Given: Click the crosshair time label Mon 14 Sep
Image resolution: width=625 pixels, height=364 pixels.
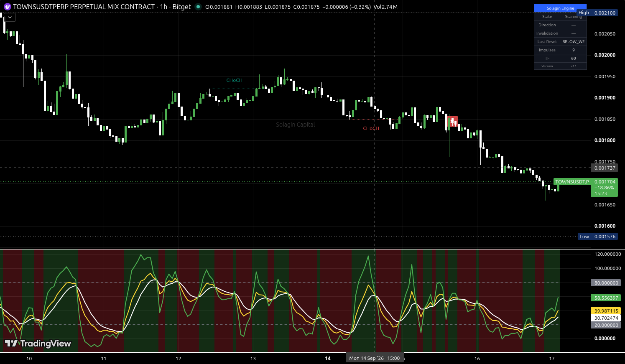Looking at the screenshot, I should pos(375,358).
